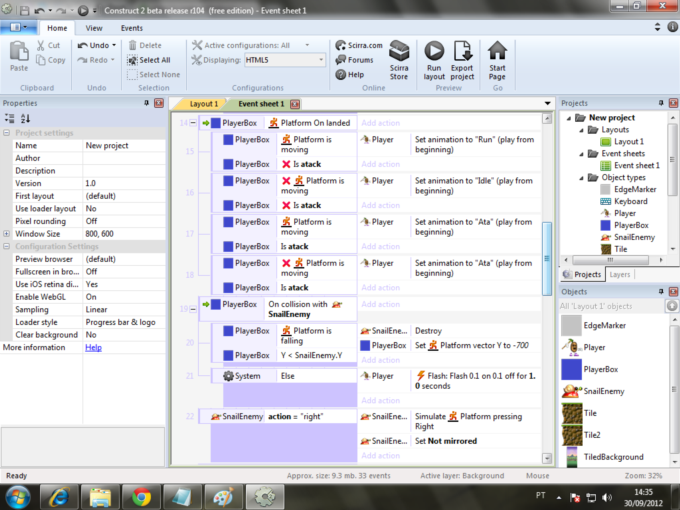Open the Events ribbon tab
680x510 pixels.
point(131,28)
